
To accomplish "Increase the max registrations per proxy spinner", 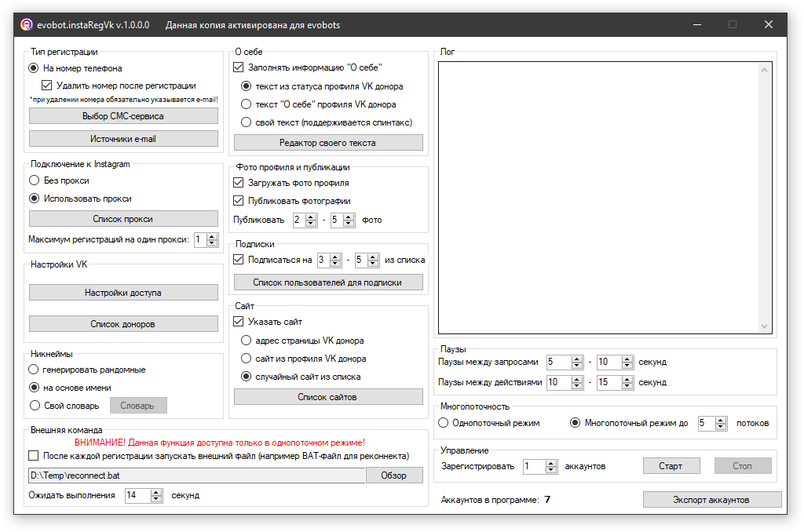I will click(x=212, y=236).
